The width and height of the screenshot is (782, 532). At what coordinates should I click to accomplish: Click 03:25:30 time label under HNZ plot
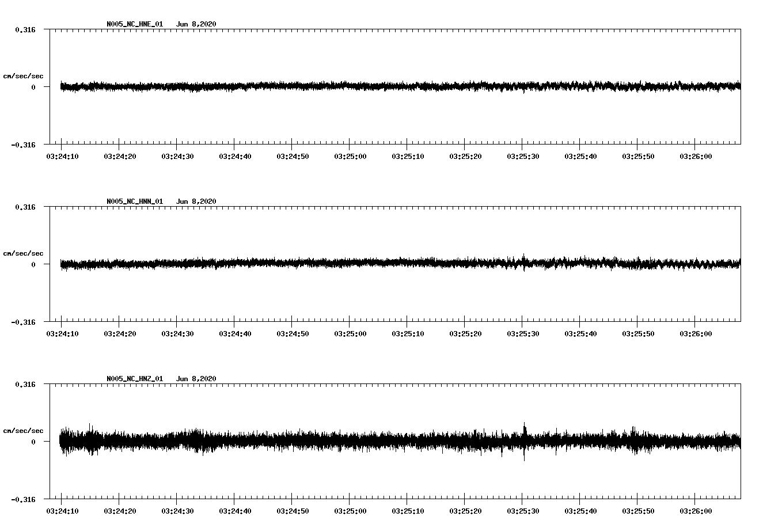click(523, 511)
